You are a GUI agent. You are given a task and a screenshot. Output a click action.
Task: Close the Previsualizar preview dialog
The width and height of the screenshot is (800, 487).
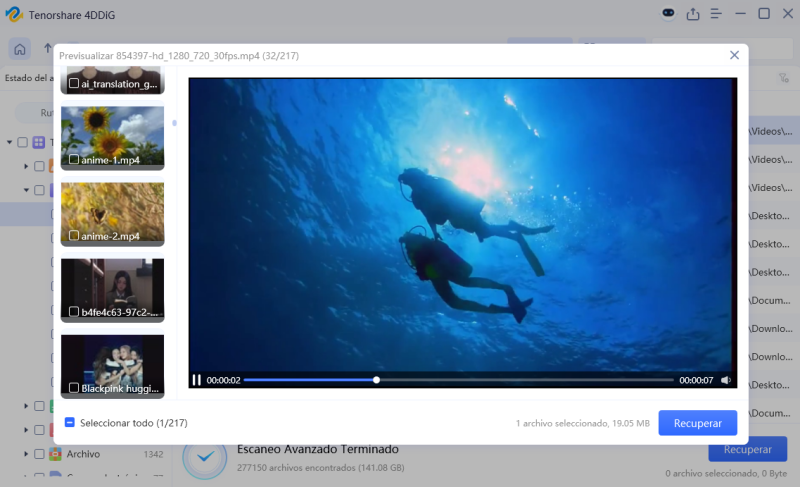pyautogui.click(x=734, y=55)
